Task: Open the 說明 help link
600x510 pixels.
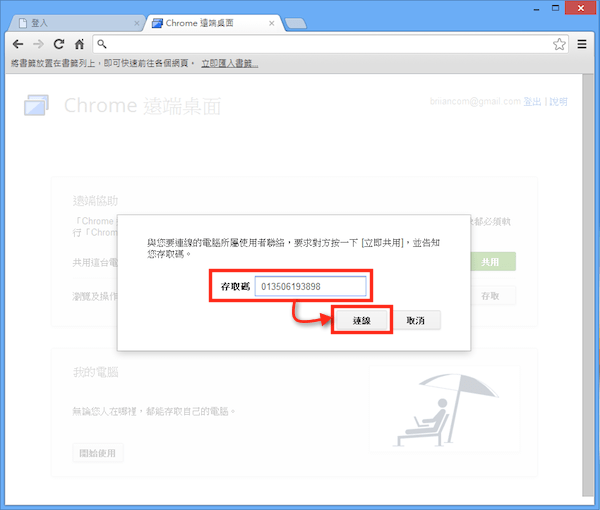Action: pos(558,102)
